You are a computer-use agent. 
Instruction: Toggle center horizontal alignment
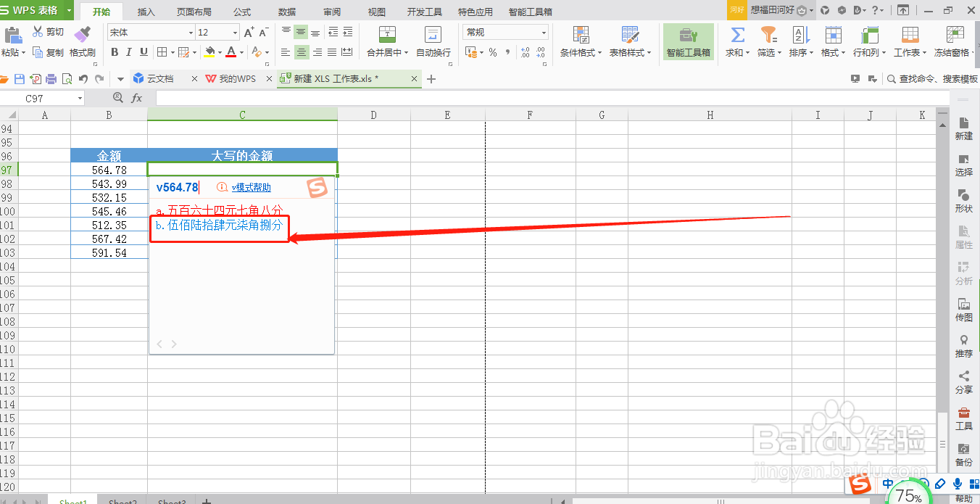(301, 52)
